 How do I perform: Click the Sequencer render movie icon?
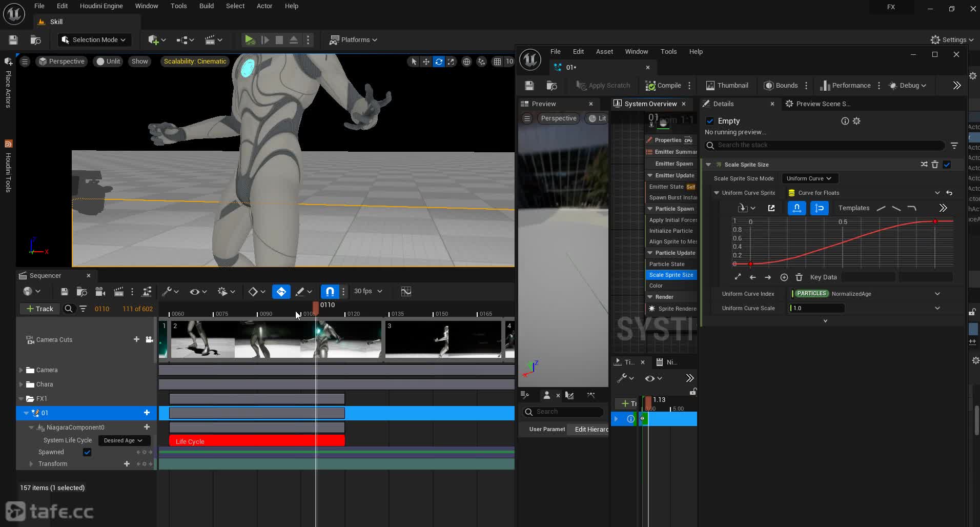click(x=118, y=292)
